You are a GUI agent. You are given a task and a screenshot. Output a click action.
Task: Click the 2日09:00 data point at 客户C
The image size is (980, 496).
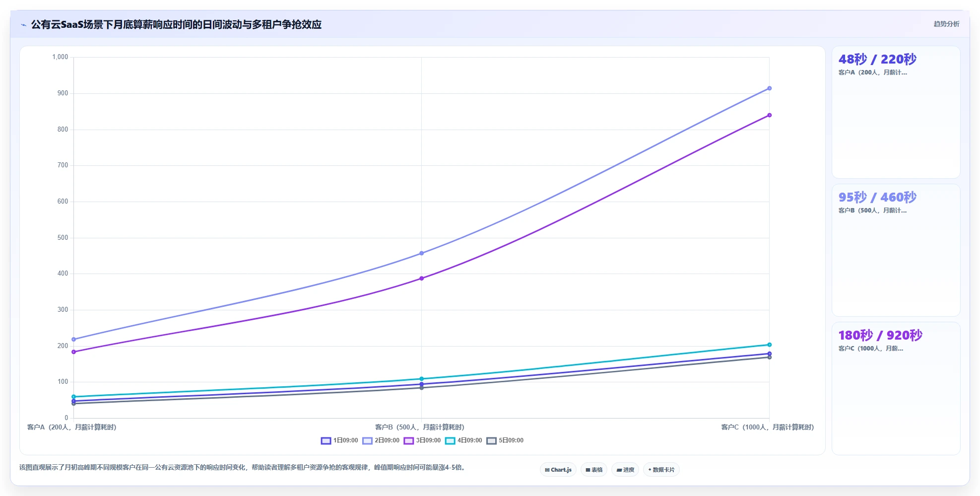tap(769, 88)
